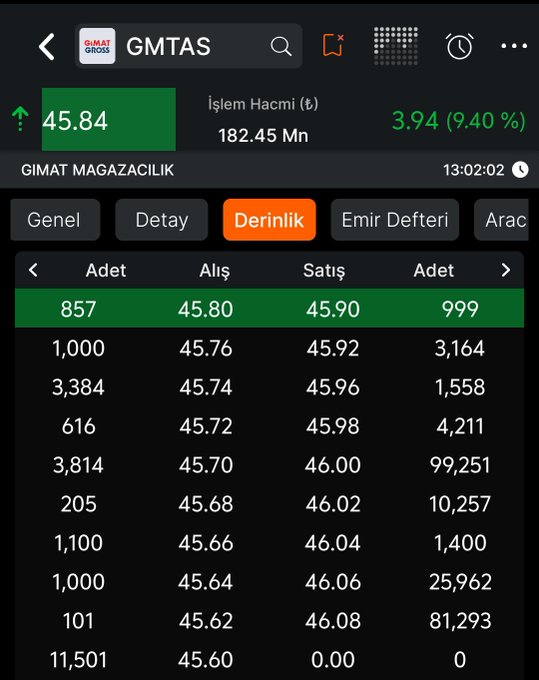
Task: Toggle the orange bookmark watchlist icon
Action: tap(333, 45)
